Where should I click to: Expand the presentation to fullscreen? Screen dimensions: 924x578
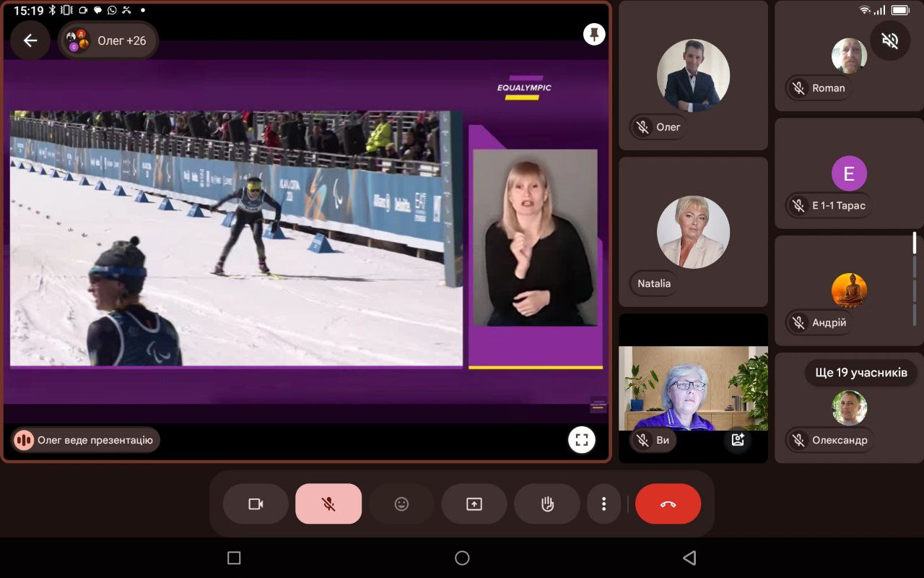click(582, 439)
